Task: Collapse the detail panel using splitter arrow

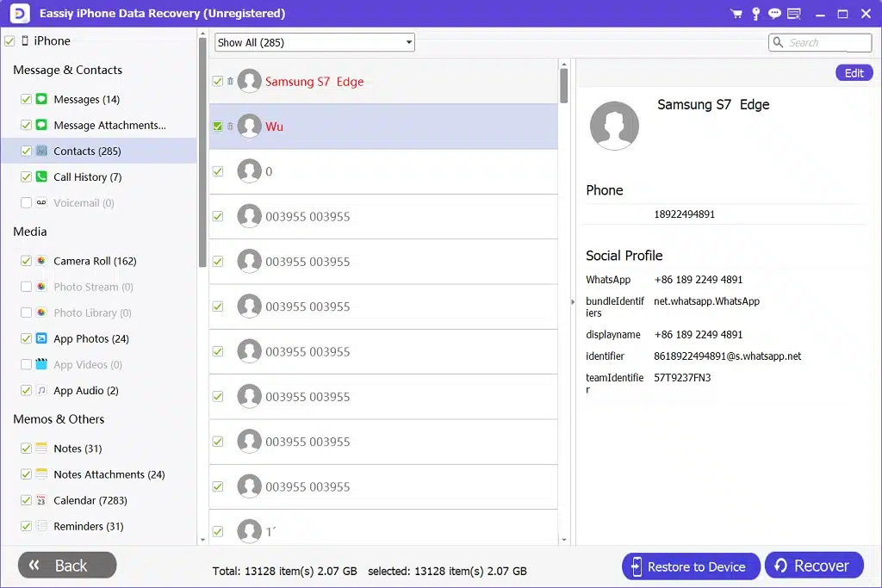Action: point(572,301)
